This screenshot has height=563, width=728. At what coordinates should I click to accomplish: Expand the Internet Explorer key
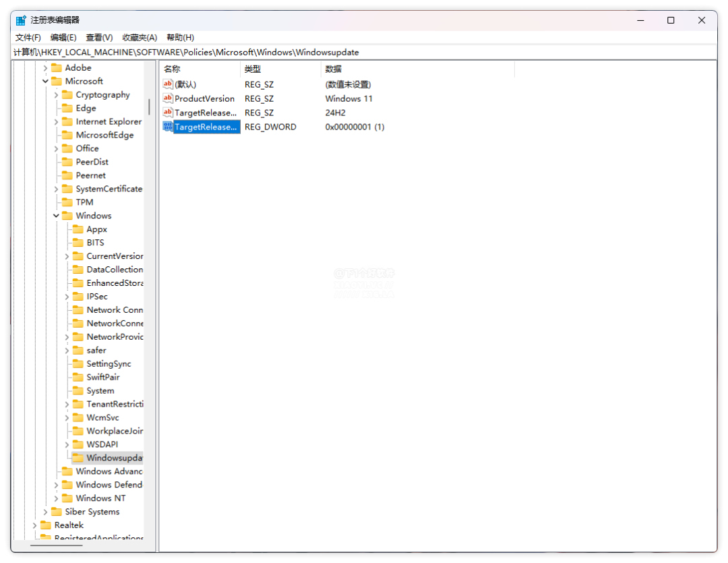coord(56,122)
